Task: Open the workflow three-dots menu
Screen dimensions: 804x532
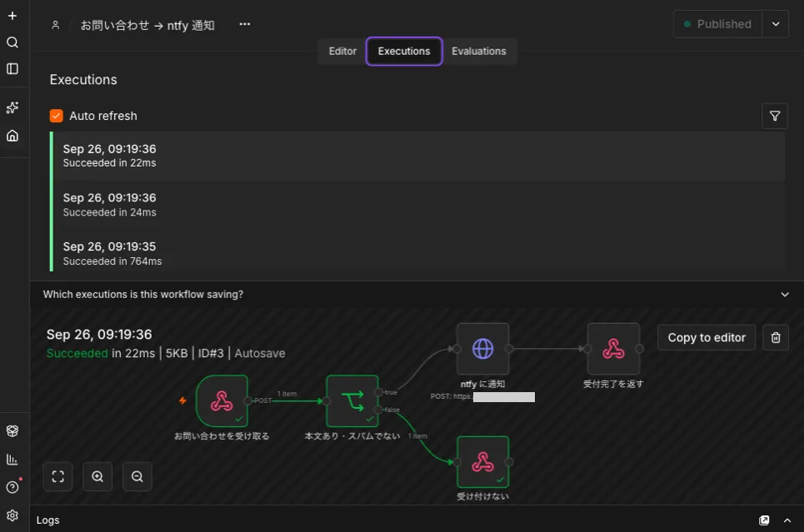Action: pos(245,24)
